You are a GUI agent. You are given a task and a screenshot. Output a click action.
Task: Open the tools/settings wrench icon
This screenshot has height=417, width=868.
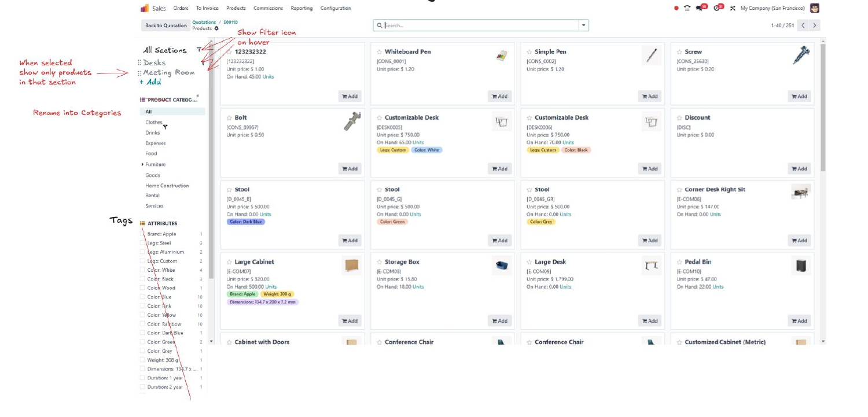(733, 8)
